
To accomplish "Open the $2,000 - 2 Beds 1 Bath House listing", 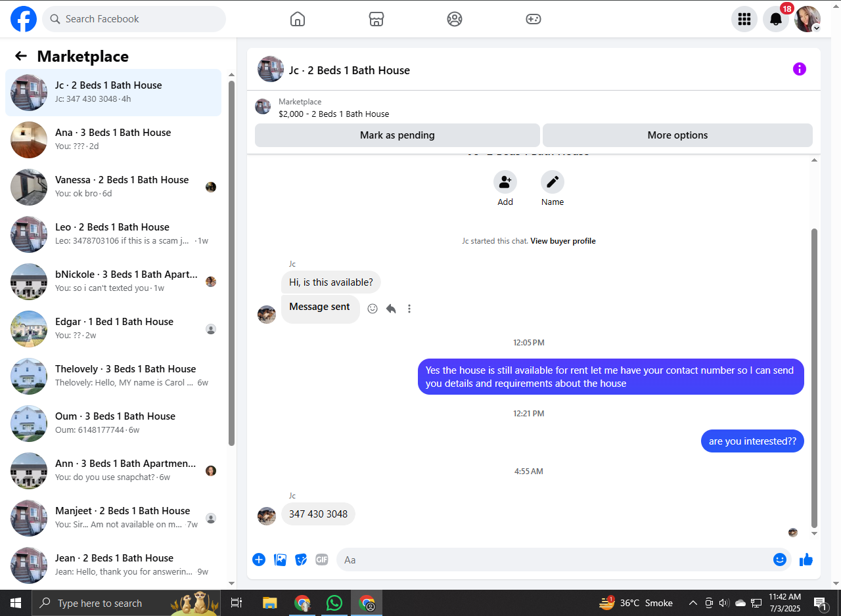I will [334, 114].
